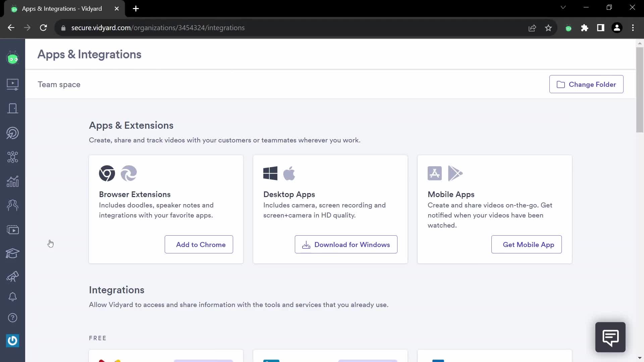This screenshot has height=362, width=644.
Task: Close the Apps & Integrations tab
Action: tap(117, 9)
